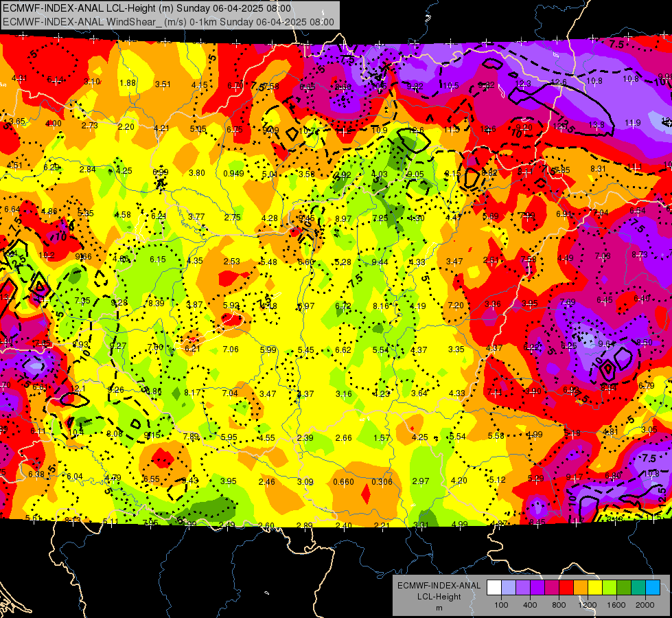Select the LCL-Height (m) header line at top
Viewport: 672px width, 618px height.
click(x=147, y=8)
